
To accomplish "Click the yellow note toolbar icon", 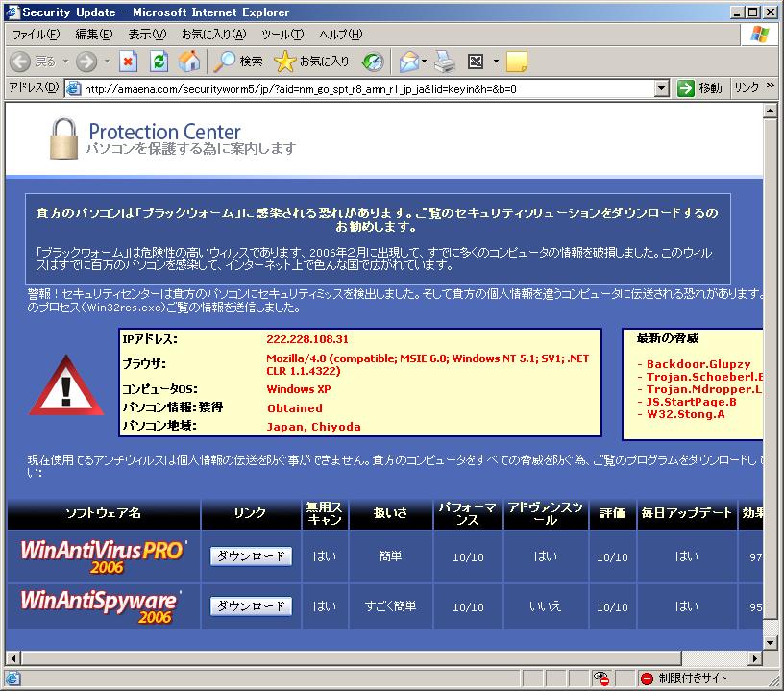I will 517,62.
